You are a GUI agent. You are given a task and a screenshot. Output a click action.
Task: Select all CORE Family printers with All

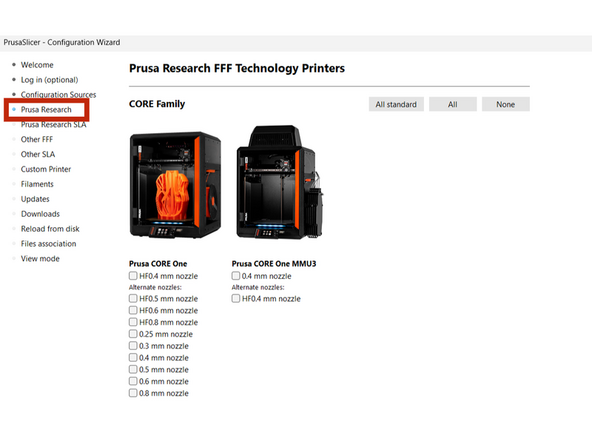tap(453, 104)
